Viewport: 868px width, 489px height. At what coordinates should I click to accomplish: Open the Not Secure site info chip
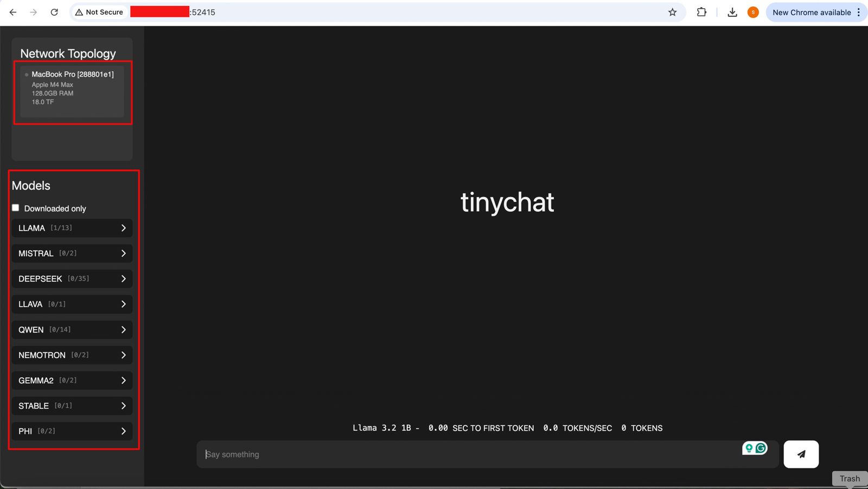pos(99,12)
